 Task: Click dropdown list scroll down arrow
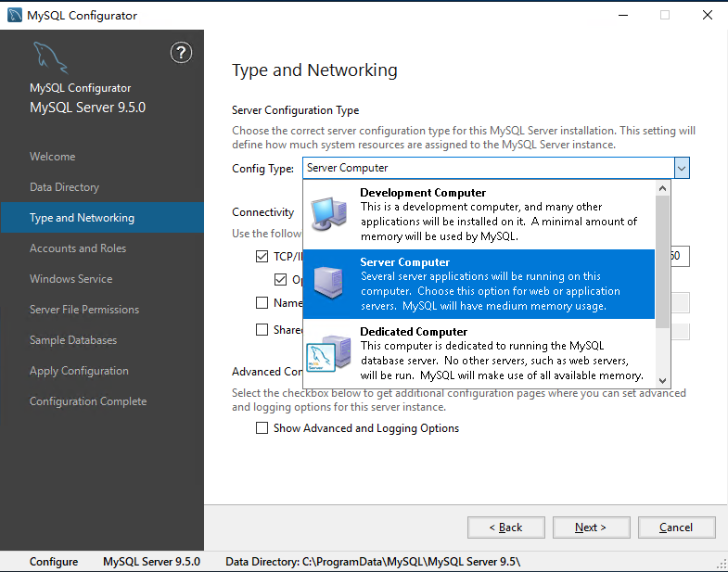tap(662, 381)
